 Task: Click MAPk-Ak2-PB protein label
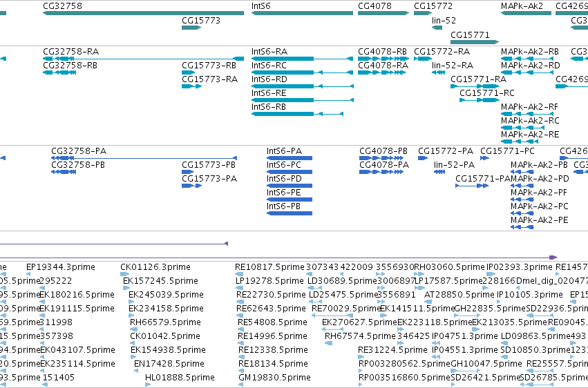click(539, 165)
